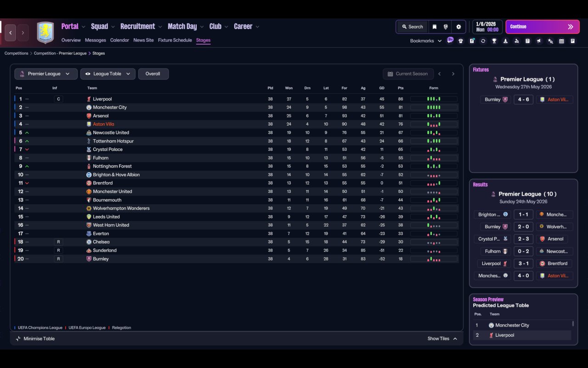Click the Overall filter button
The height and width of the screenshot is (368, 588).
(x=153, y=74)
